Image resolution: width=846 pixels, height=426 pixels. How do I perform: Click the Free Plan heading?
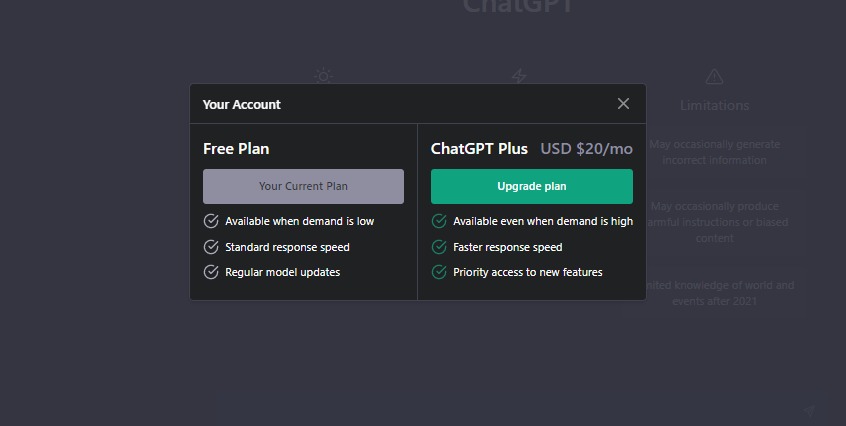(236, 149)
